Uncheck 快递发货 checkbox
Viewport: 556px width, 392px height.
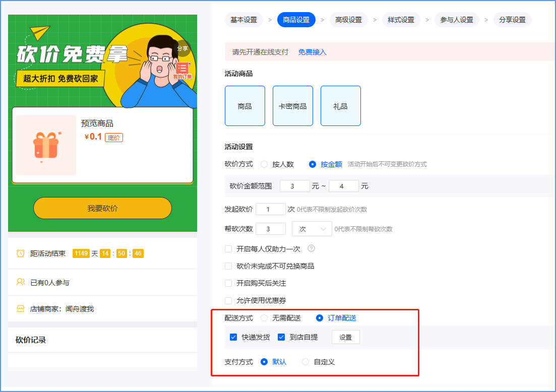[x=233, y=337]
